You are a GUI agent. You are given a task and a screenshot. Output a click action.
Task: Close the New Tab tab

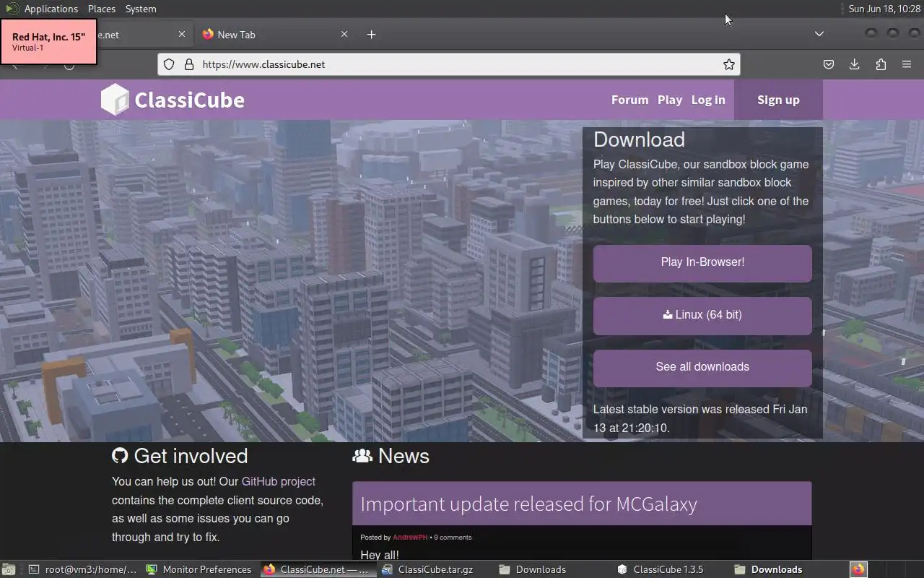coord(344,35)
